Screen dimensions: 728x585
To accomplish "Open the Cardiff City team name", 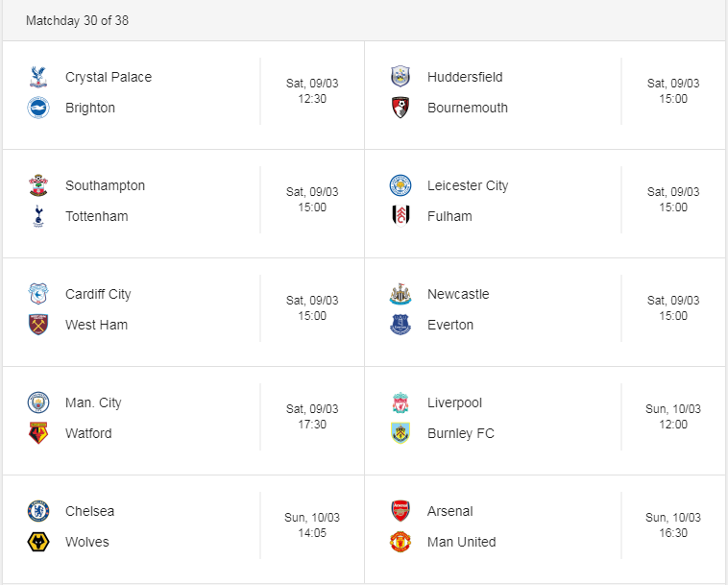I will click(98, 294).
